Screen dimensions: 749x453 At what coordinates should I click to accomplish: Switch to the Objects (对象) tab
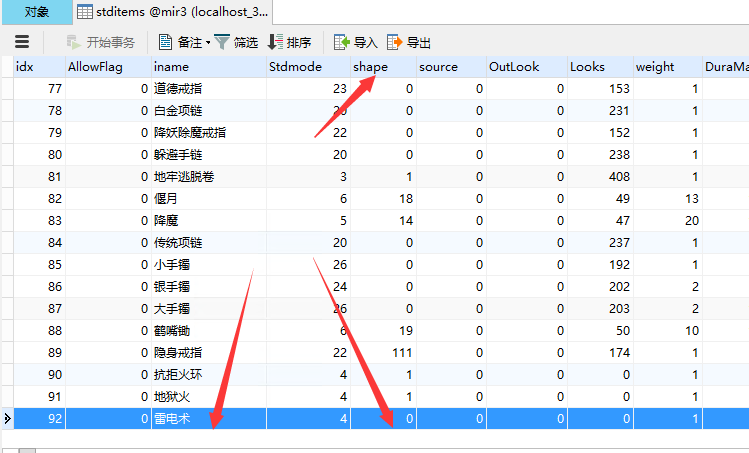click(36, 12)
